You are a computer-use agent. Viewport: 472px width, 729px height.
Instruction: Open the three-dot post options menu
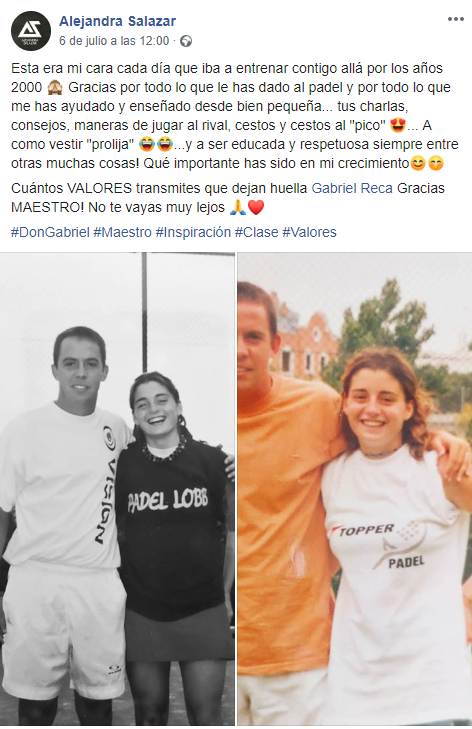pos(455,19)
